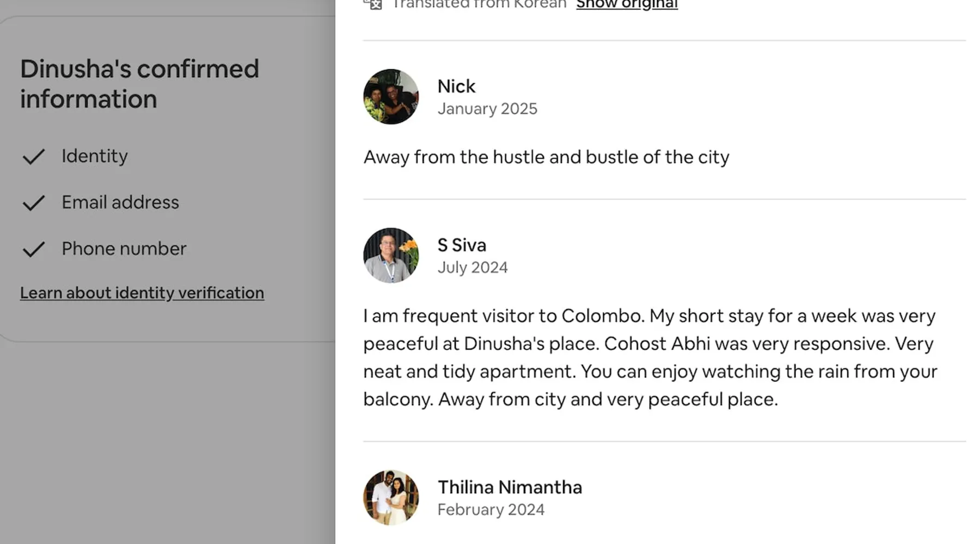Click reviewer name Nick
The width and height of the screenshot is (980, 544).
pyautogui.click(x=456, y=86)
